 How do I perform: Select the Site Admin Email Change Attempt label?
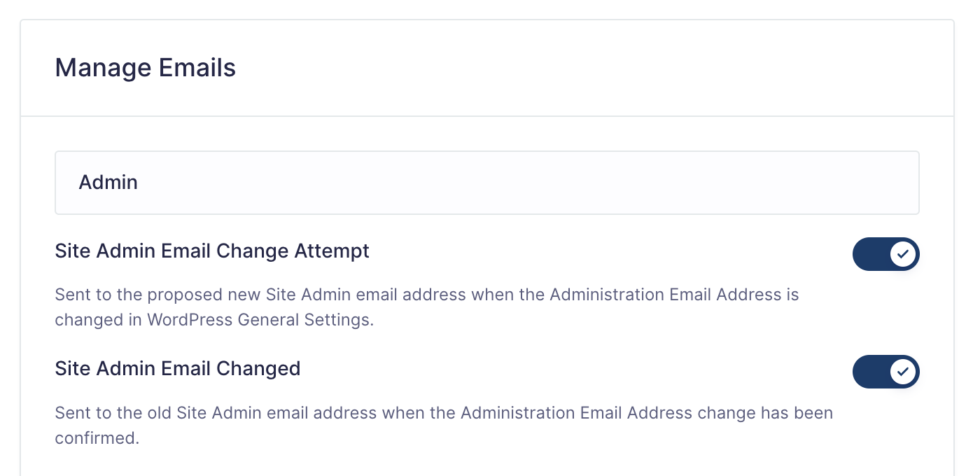tap(212, 251)
